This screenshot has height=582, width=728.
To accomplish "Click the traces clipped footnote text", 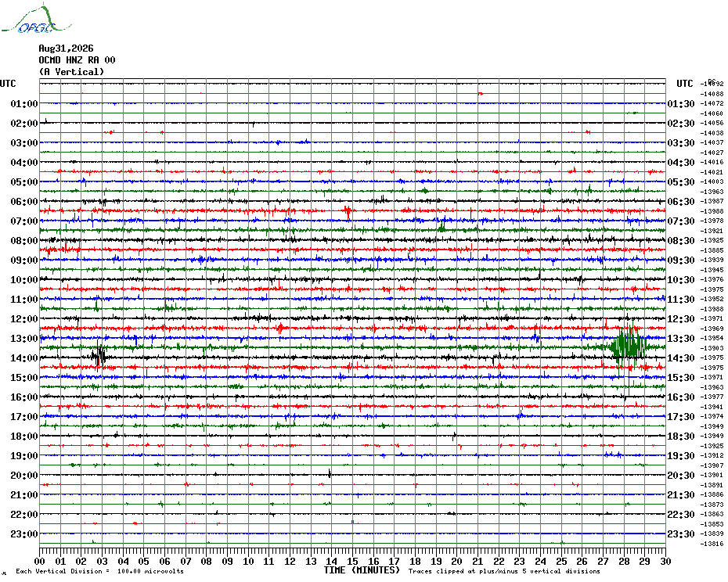I will click(504, 571).
